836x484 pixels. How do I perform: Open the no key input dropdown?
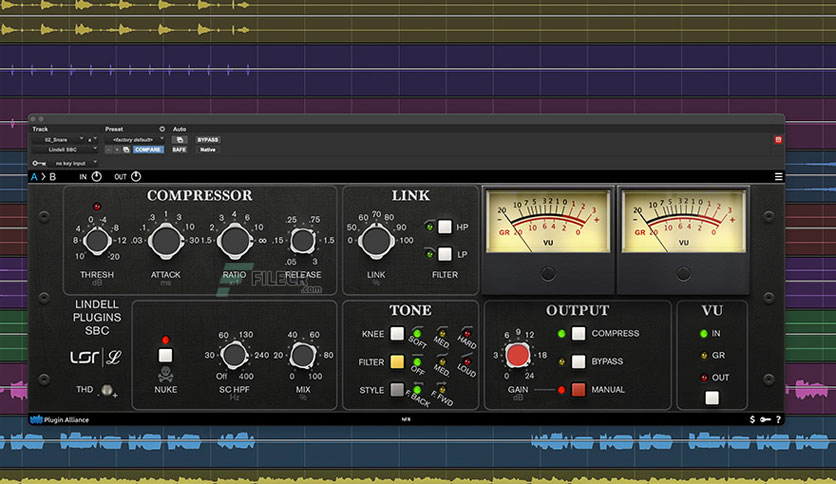(x=72, y=162)
